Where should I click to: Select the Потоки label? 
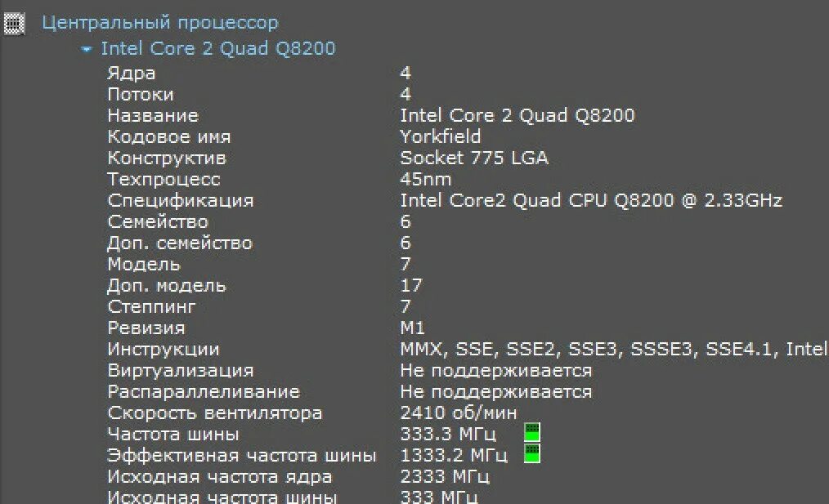pyautogui.click(x=140, y=95)
